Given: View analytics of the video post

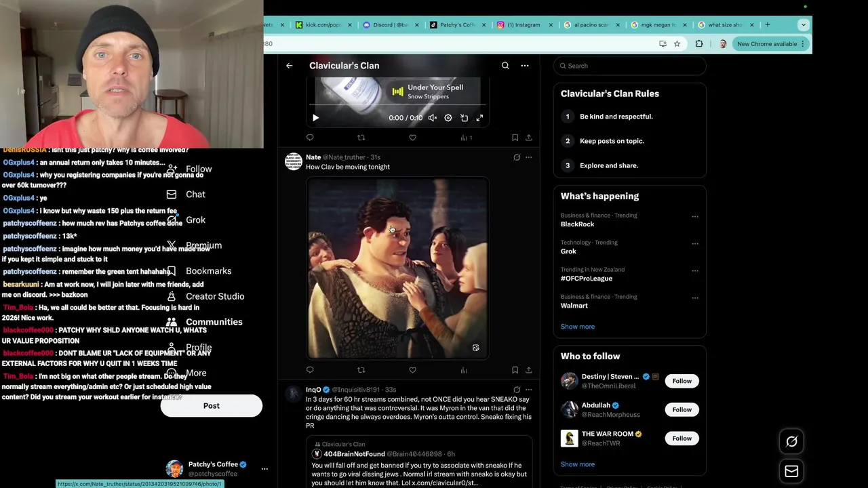Looking at the screenshot, I should (x=466, y=138).
